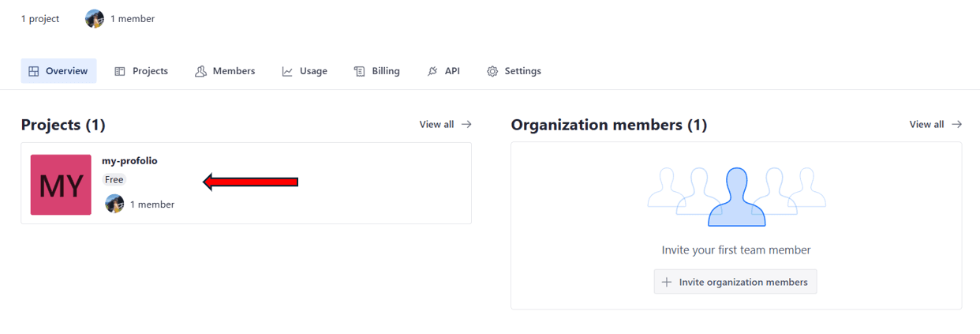
Task: Open the Members tab
Action: pyautogui.click(x=225, y=71)
